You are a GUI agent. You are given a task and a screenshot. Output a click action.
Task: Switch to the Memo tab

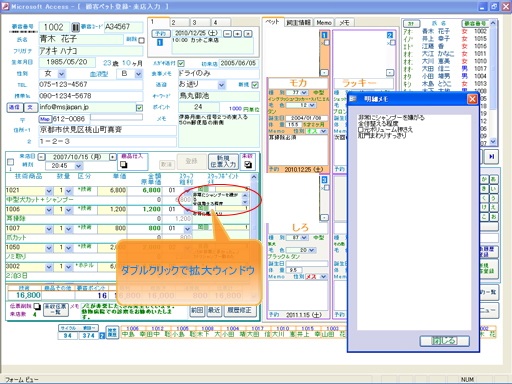(324, 23)
